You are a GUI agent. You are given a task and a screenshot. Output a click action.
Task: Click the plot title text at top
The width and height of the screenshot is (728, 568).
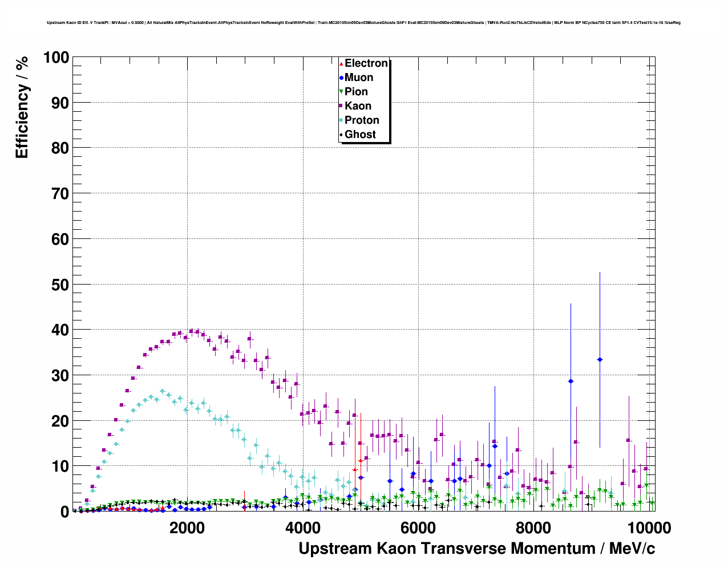363,23
